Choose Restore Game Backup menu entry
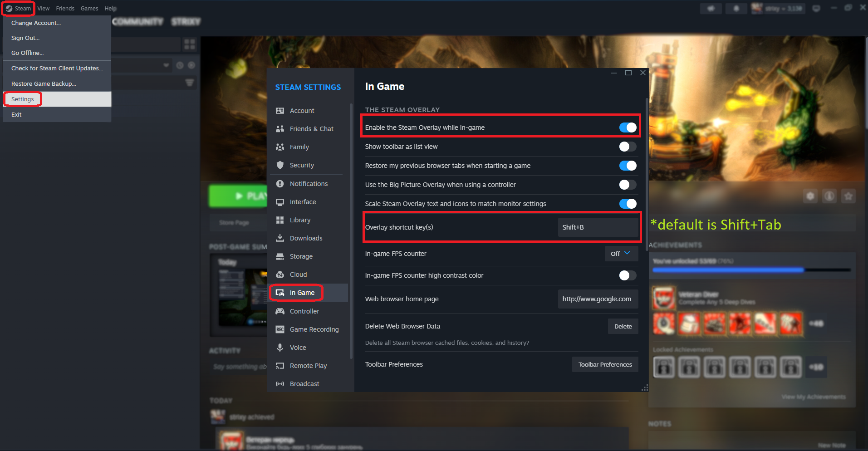Screen dimensions: 868x451 [57, 84]
